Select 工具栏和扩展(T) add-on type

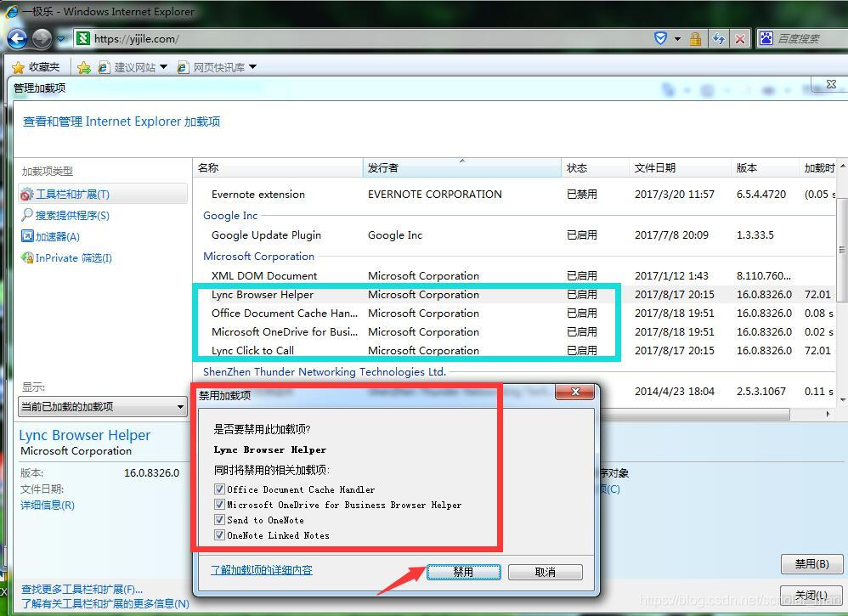pos(103,194)
